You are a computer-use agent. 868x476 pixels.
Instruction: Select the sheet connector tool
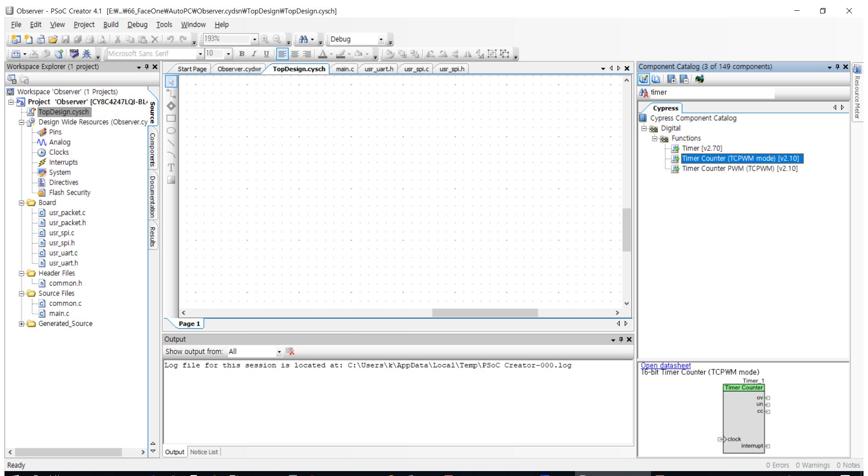pos(171,106)
